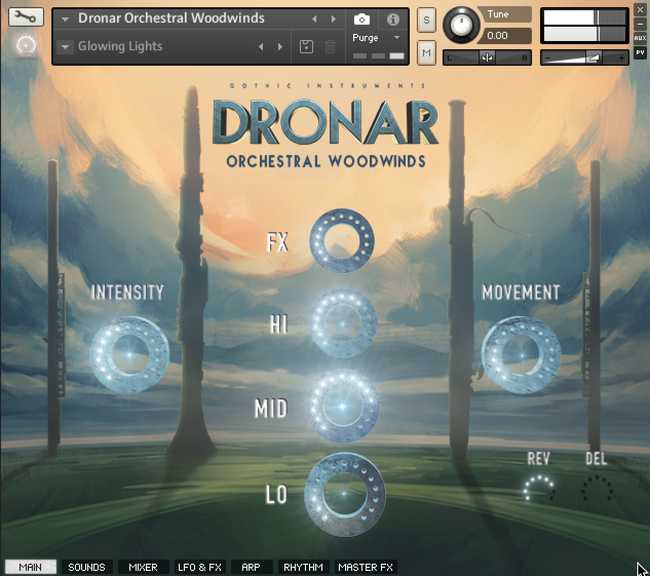
Task: Delete snapshot using the trash icon
Action: pyautogui.click(x=330, y=47)
